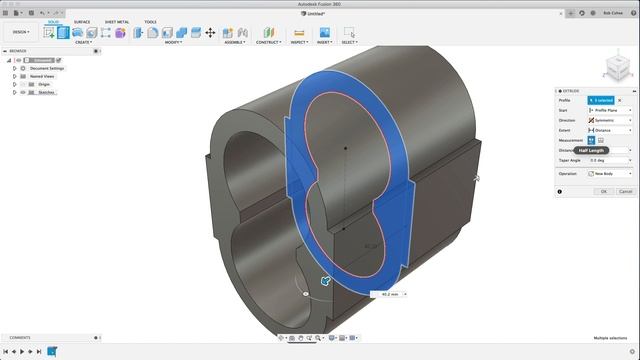Click the Extrude tool icon
Image resolution: width=640 pixels, height=360 pixels.
[x=63, y=33]
